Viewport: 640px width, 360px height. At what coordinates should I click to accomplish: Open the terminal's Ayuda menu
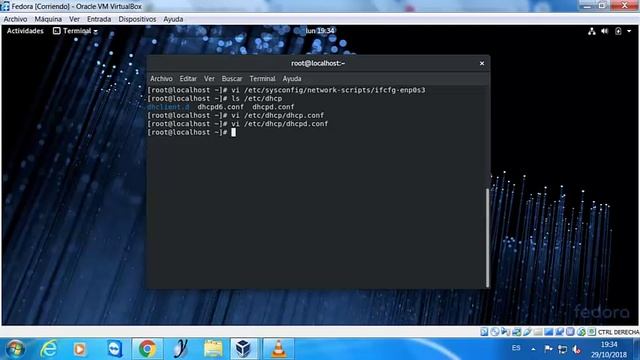(292, 79)
